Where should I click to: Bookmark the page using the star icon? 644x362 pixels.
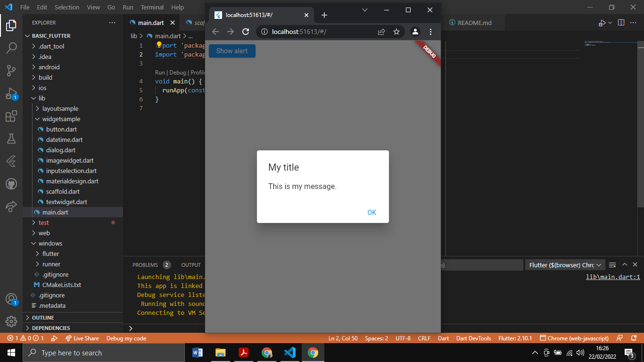[x=396, y=32]
